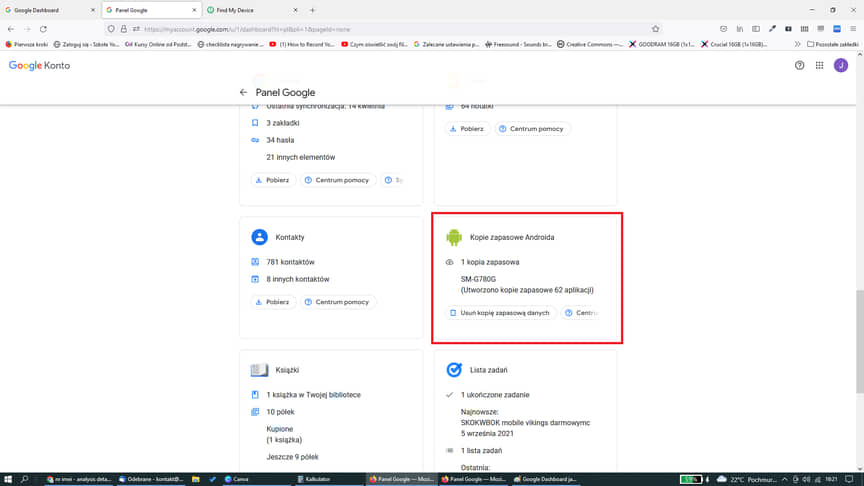Click Pobierz below 21 innych elementów
The width and height of the screenshot is (864, 486).
click(x=273, y=180)
